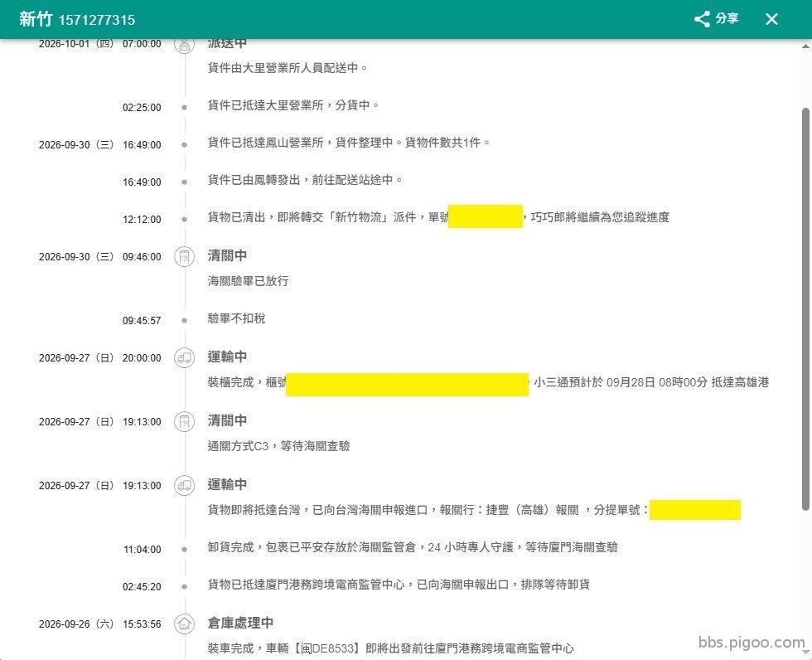Click the text 貨件由大里營業所人員配送中
The image size is (812, 660).
(x=288, y=68)
